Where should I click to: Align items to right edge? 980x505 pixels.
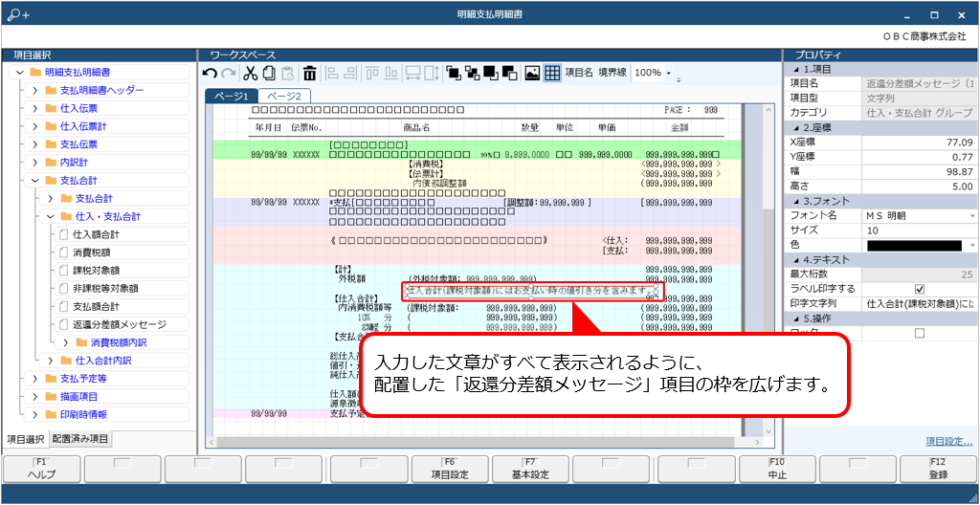(x=350, y=73)
